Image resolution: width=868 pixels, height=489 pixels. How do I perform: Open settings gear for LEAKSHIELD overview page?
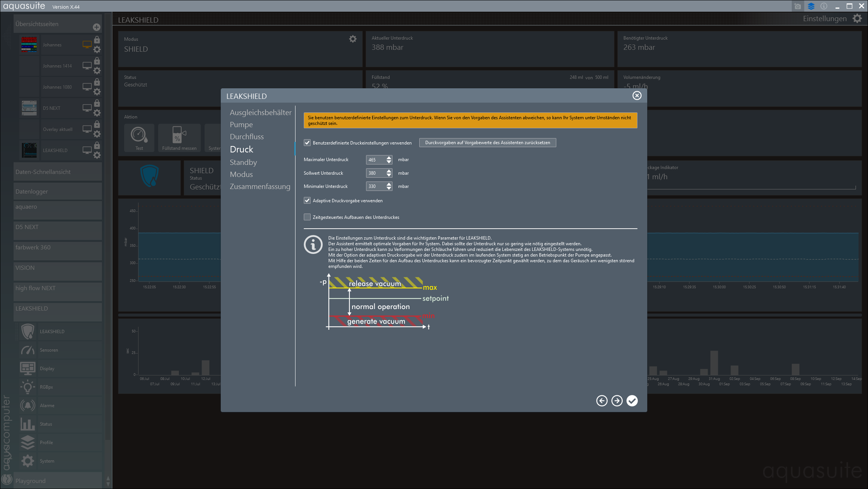(97, 155)
